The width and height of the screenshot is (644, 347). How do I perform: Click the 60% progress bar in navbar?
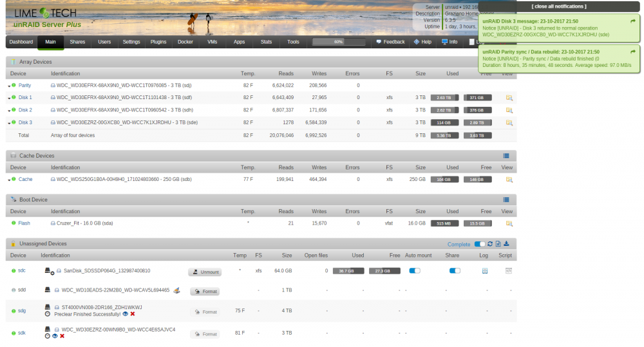339,42
